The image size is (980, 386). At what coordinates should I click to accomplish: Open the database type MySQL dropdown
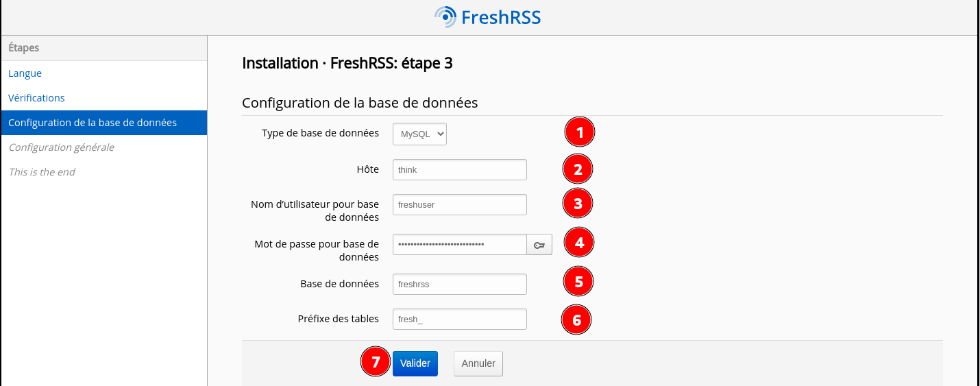point(419,134)
